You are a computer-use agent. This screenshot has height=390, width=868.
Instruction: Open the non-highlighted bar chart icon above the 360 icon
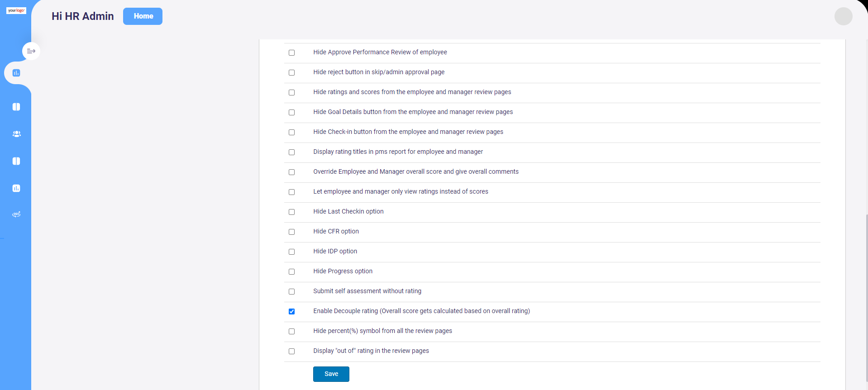(16, 188)
